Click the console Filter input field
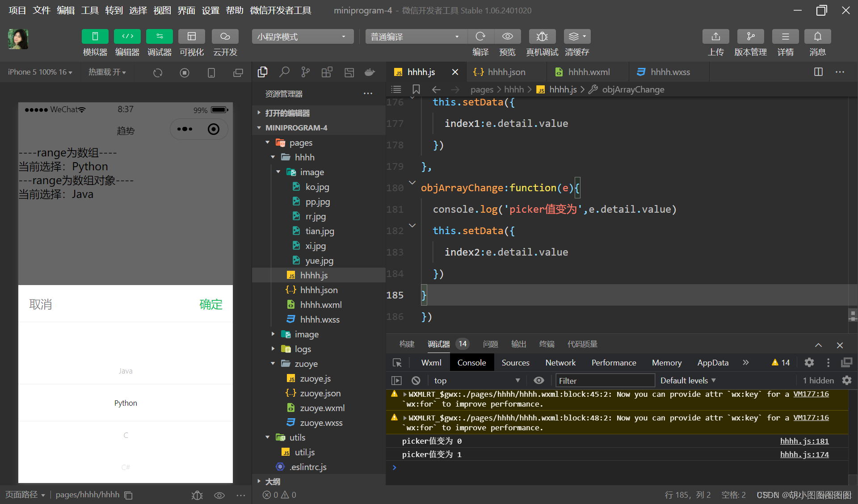Image resolution: width=858 pixels, height=504 pixels. (605, 381)
